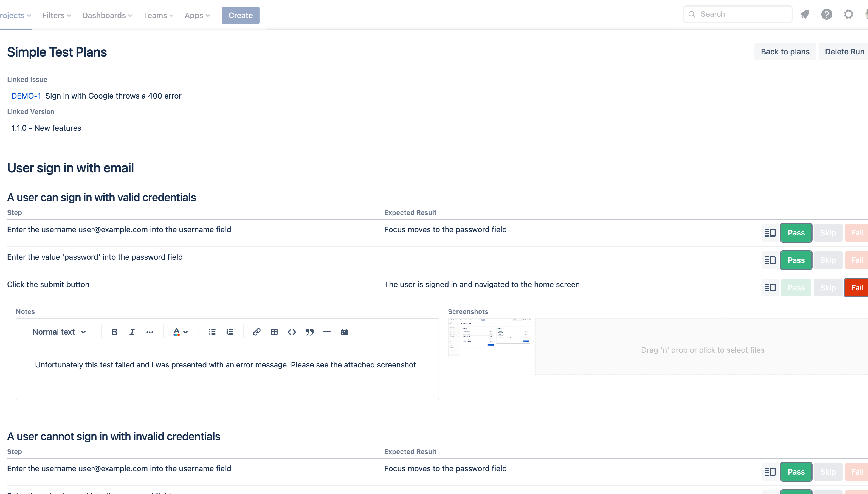The height and width of the screenshot is (494, 868).
Task: Open linked issue DEMO-1
Action: [26, 96]
